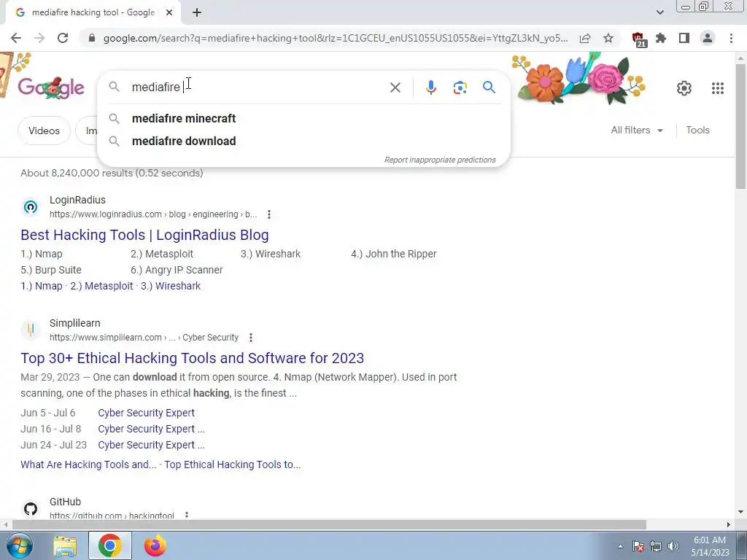The width and height of the screenshot is (747, 560).
Task: Open the network tray icon
Action: click(656, 546)
